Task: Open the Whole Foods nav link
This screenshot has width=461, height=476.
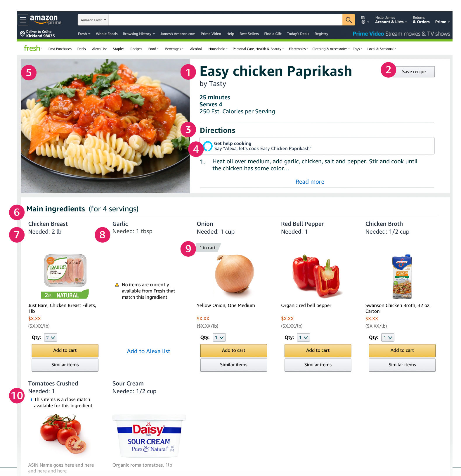Action: coord(107,34)
